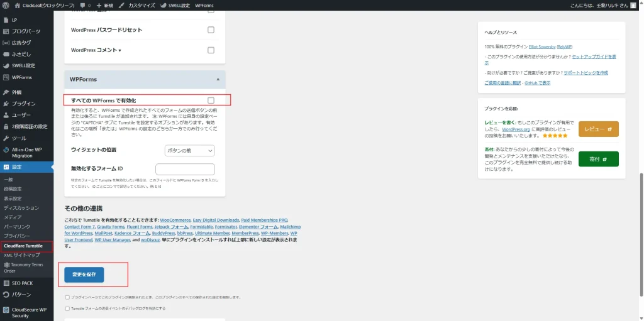This screenshot has width=644, height=321.
Task: Expand the WordPress コメント options arrow
Action: 119,51
